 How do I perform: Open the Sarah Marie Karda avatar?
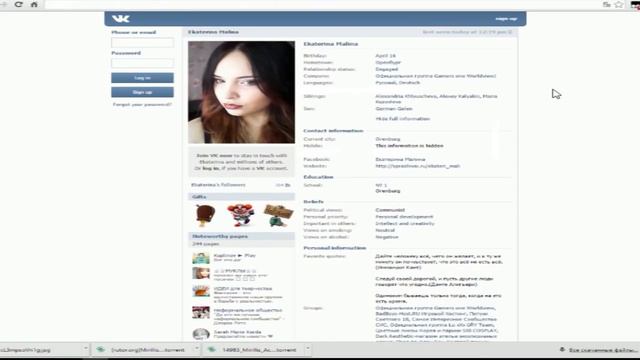[201, 334]
